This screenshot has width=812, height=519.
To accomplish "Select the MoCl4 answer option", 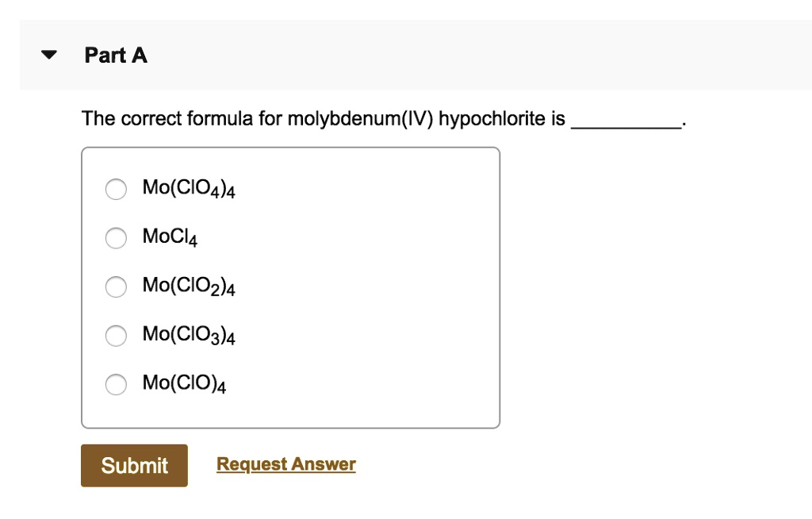I will (x=116, y=238).
